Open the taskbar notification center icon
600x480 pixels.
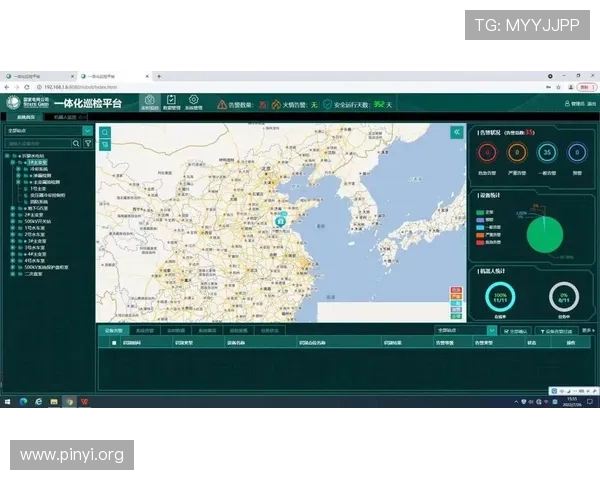pyautogui.click(x=590, y=402)
